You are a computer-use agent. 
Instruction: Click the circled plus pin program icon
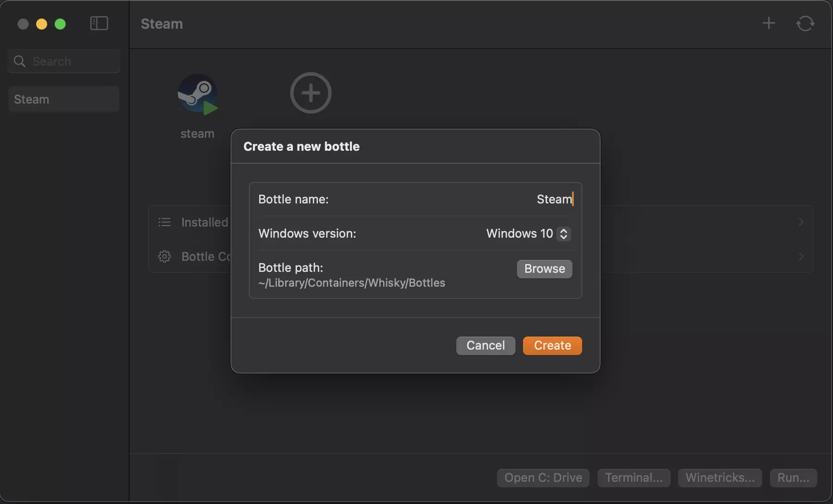[x=311, y=93]
